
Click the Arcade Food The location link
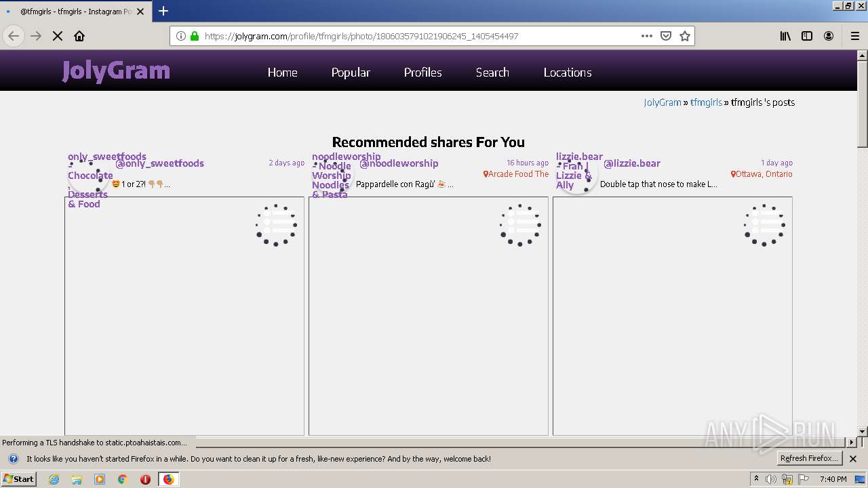coord(516,174)
